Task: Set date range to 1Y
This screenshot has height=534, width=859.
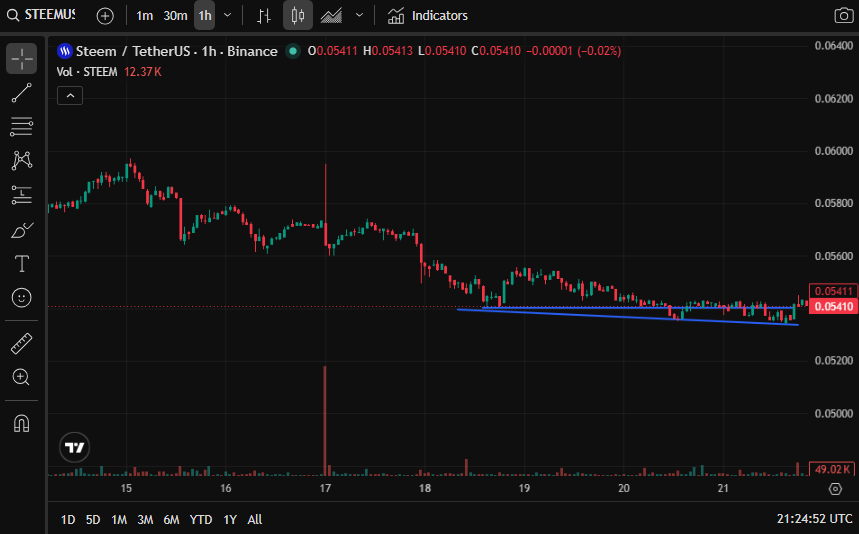Action: [x=230, y=519]
